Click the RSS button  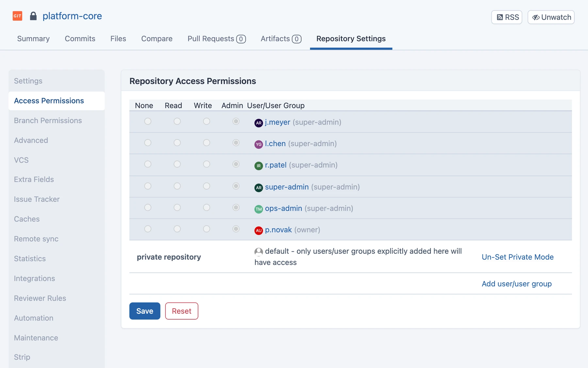pos(507,17)
